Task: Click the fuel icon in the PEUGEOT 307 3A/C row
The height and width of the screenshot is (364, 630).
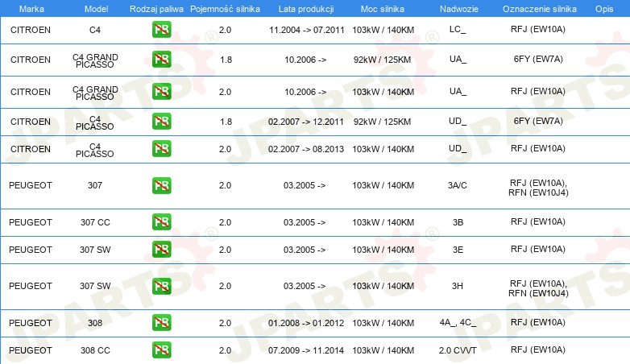Action: tap(161, 185)
